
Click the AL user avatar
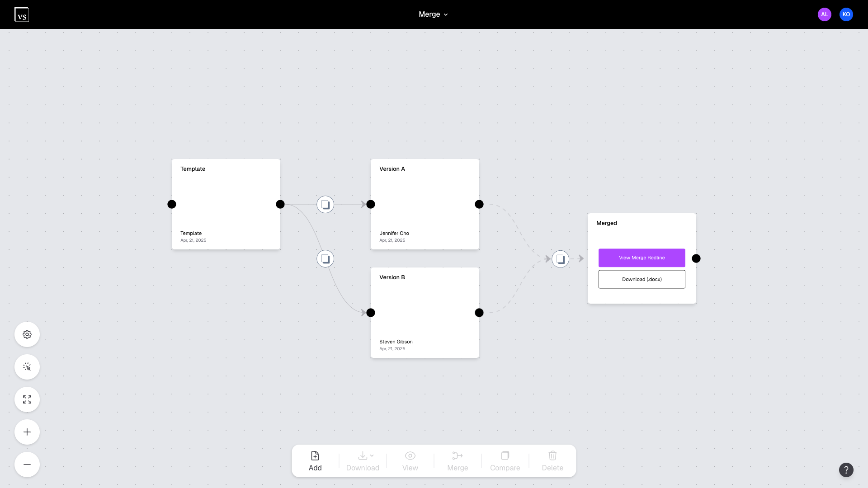[x=825, y=14]
